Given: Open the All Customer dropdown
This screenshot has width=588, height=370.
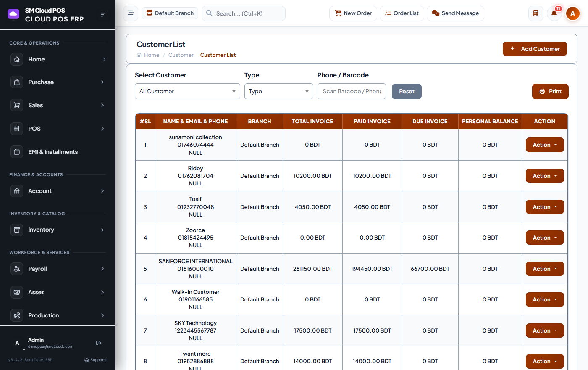Looking at the screenshot, I should [x=187, y=91].
